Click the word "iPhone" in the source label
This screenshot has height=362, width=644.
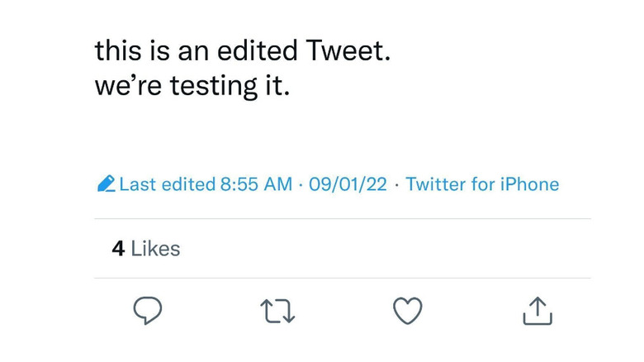click(529, 184)
